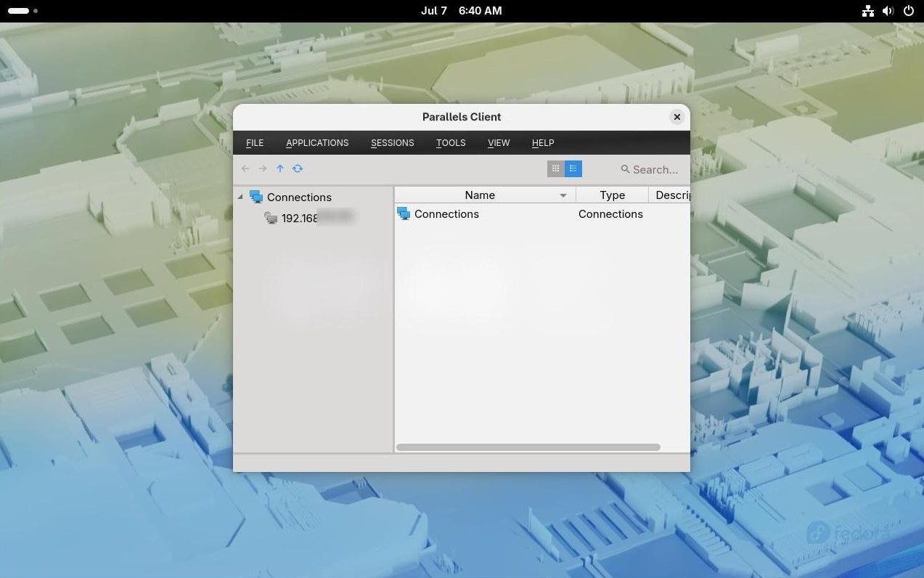Select the Connections name cell in list
The width and height of the screenshot is (924, 578).
[x=446, y=214]
